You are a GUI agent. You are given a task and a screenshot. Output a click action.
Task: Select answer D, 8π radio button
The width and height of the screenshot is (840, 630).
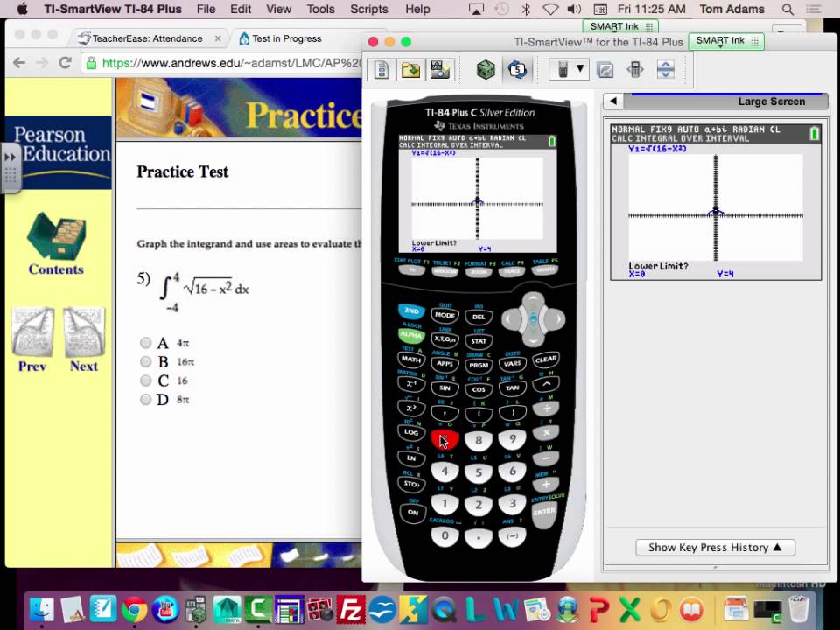[145, 399]
